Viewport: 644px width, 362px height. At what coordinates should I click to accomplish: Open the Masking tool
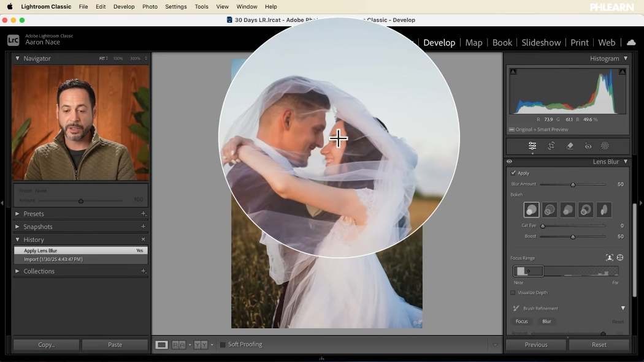point(605,146)
